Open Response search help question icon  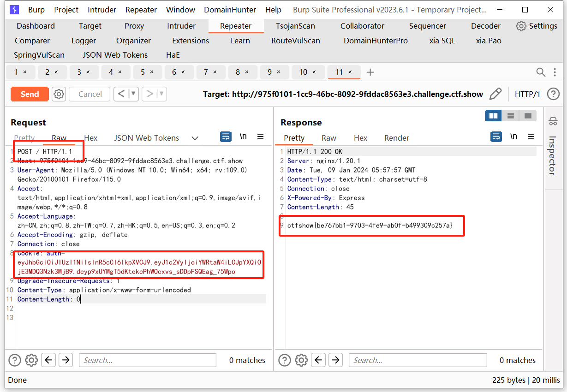(x=285, y=360)
